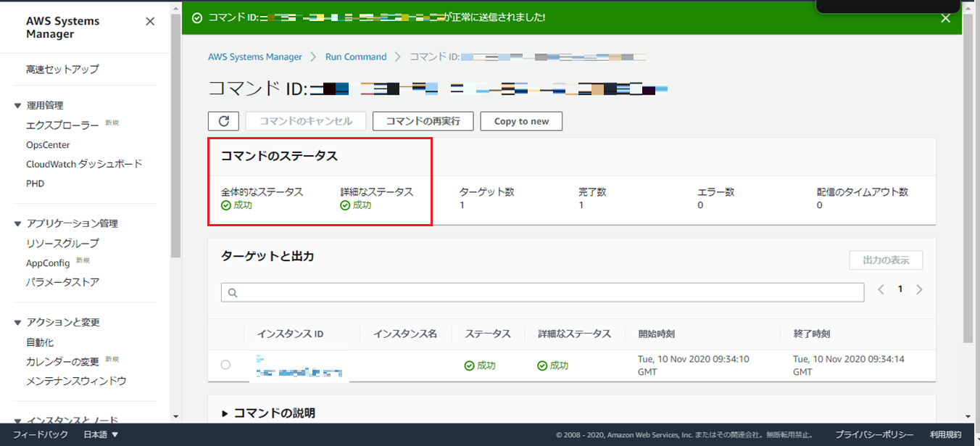Viewport: 980px width, 446px height.
Task: Click into the targets search input field
Action: (542, 292)
